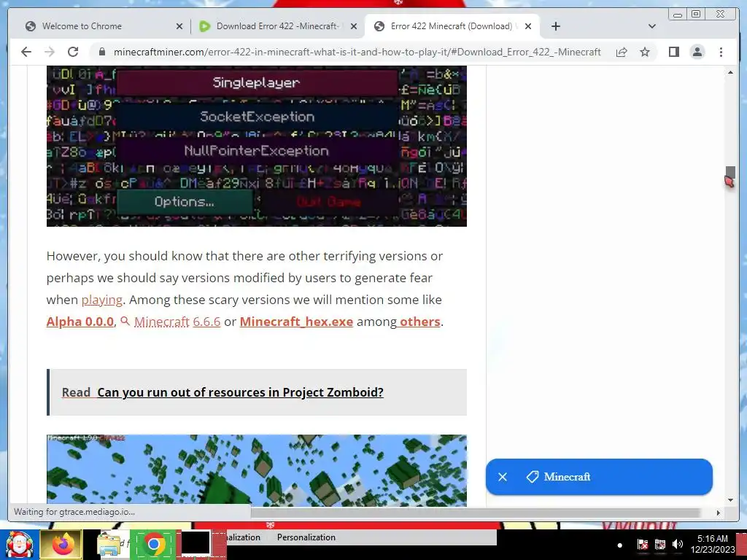Open the 'playing' link
This screenshot has height=560, width=747.
click(102, 300)
